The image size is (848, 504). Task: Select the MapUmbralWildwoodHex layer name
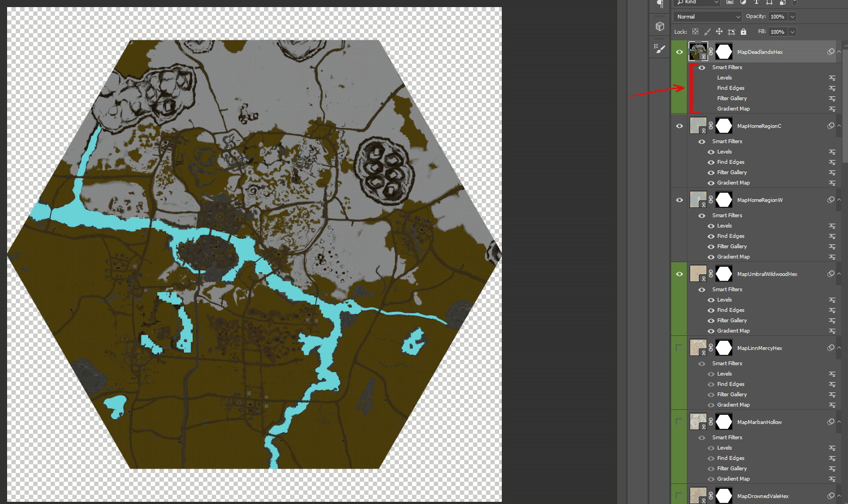tap(767, 274)
